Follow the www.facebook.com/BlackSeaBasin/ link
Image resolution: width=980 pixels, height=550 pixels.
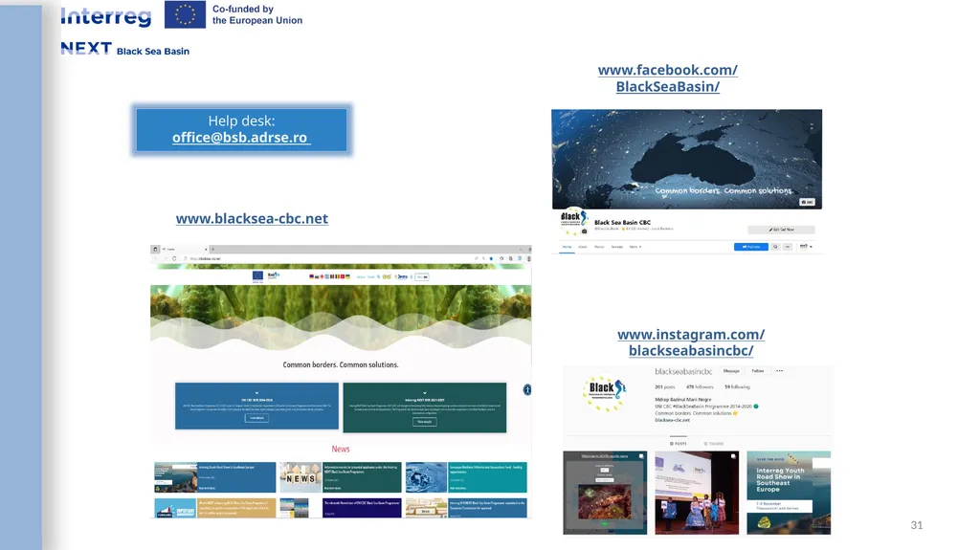coord(667,78)
